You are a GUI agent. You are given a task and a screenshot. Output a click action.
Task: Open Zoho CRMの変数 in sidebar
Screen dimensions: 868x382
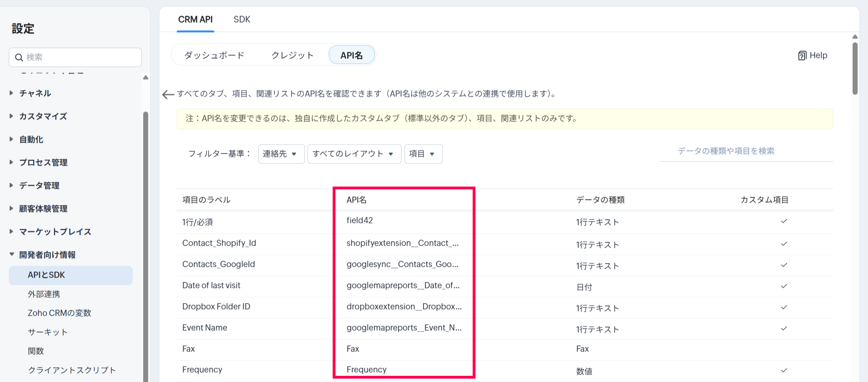[x=59, y=313]
